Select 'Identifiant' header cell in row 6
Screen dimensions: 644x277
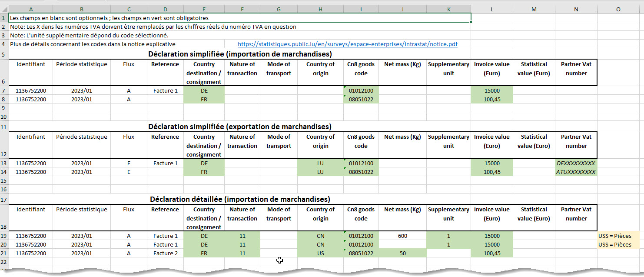click(30, 72)
